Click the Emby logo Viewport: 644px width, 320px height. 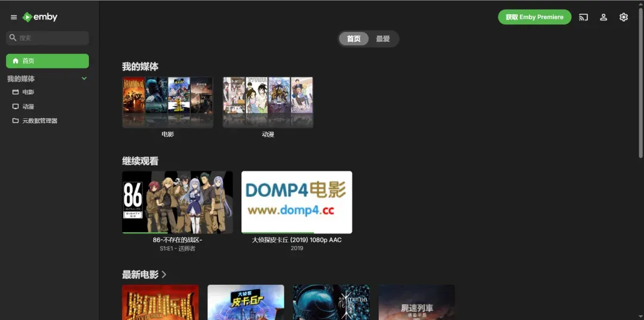coord(40,17)
